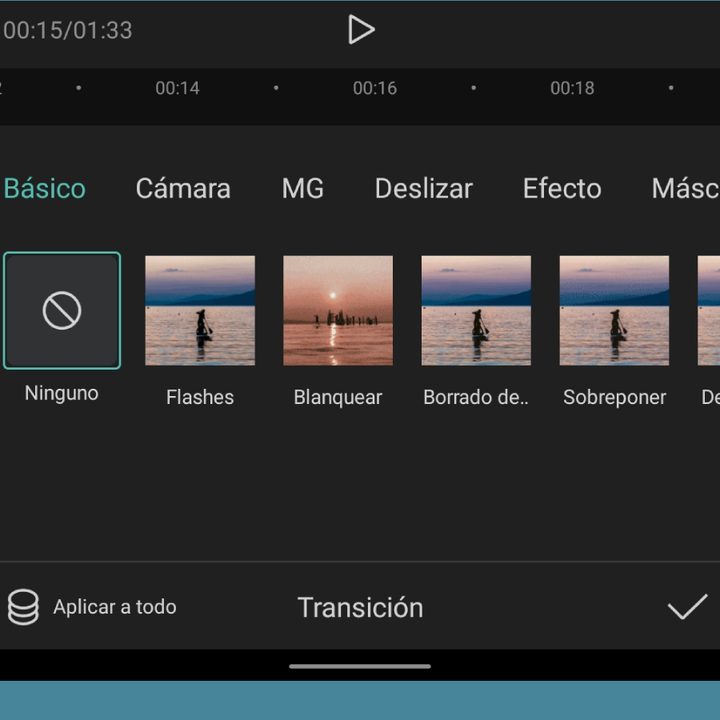
Task: Click the 00:16 timeline marker
Action: point(375,88)
